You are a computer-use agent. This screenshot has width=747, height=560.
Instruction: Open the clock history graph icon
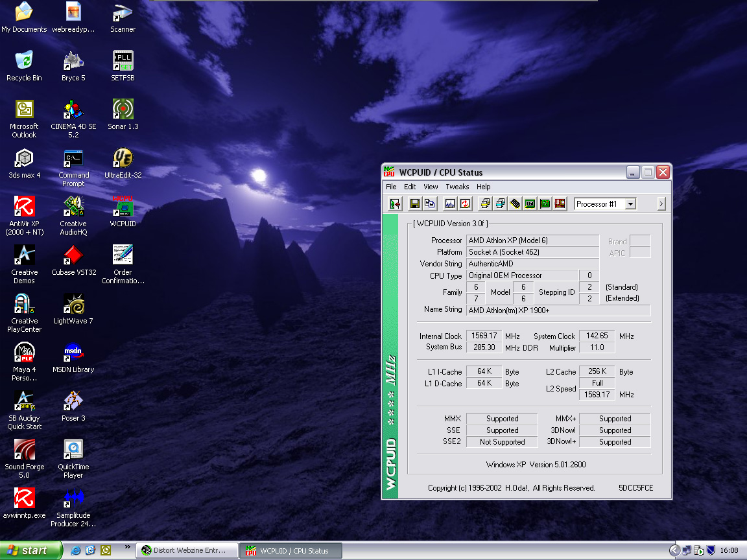450,204
